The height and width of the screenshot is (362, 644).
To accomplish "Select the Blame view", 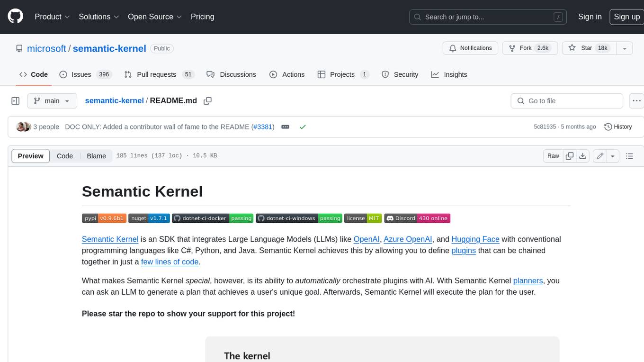I will click(x=96, y=156).
